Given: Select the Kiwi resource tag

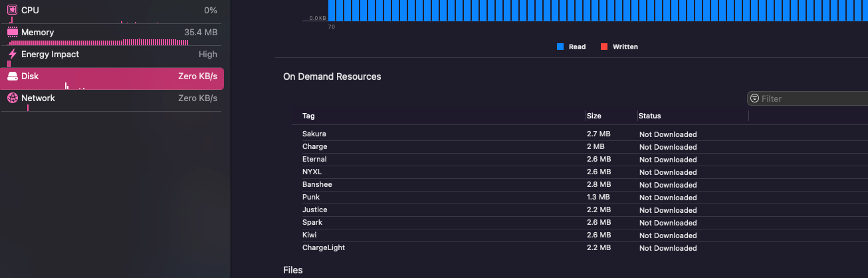Looking at the screenshot, I should coord(310,235).
